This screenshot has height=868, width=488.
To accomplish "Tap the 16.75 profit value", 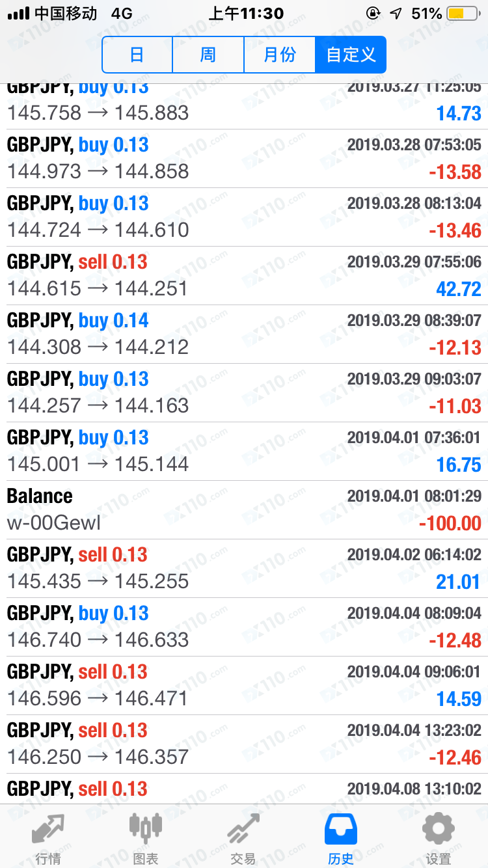I will coord(458,465).
